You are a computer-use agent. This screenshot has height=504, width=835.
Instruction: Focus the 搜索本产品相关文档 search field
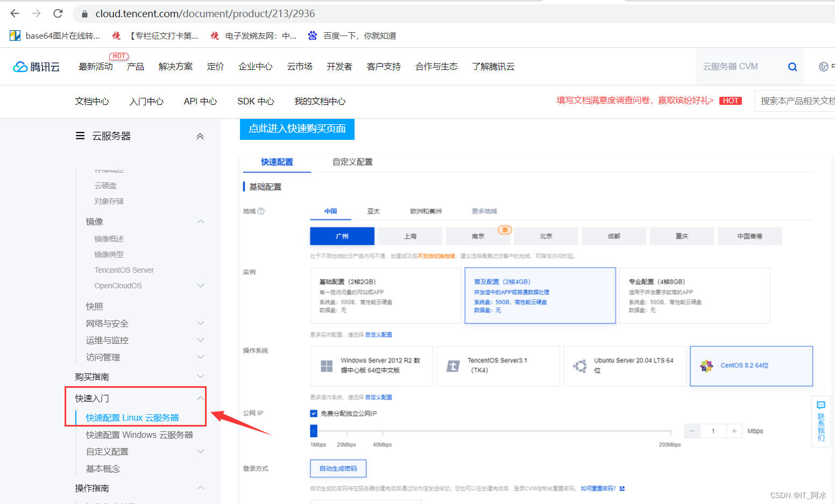pos(795,101)
